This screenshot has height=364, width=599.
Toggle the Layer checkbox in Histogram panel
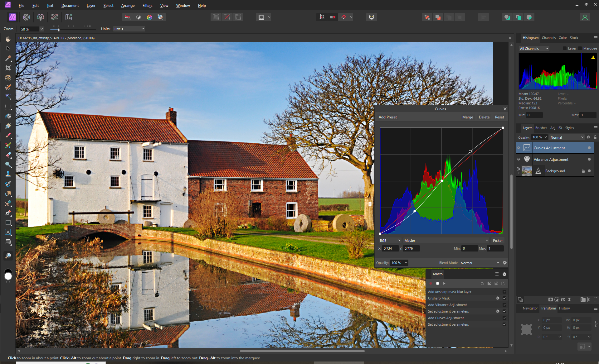(564, 48)
